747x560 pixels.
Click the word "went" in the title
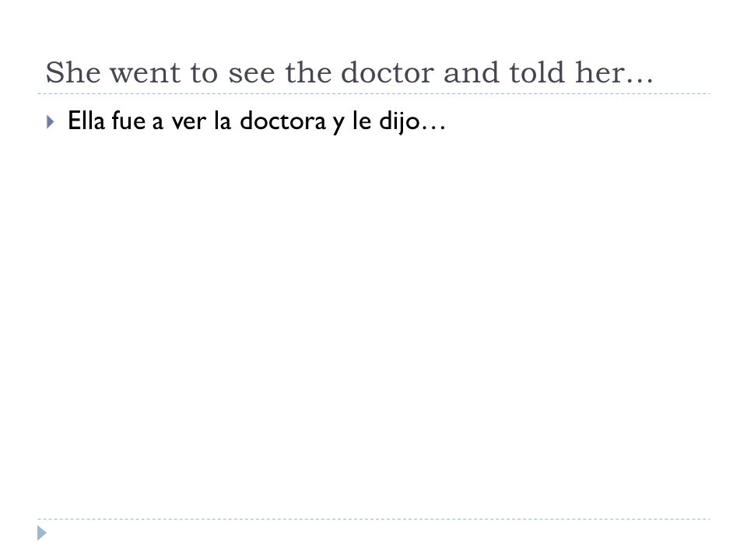point(146,73)
